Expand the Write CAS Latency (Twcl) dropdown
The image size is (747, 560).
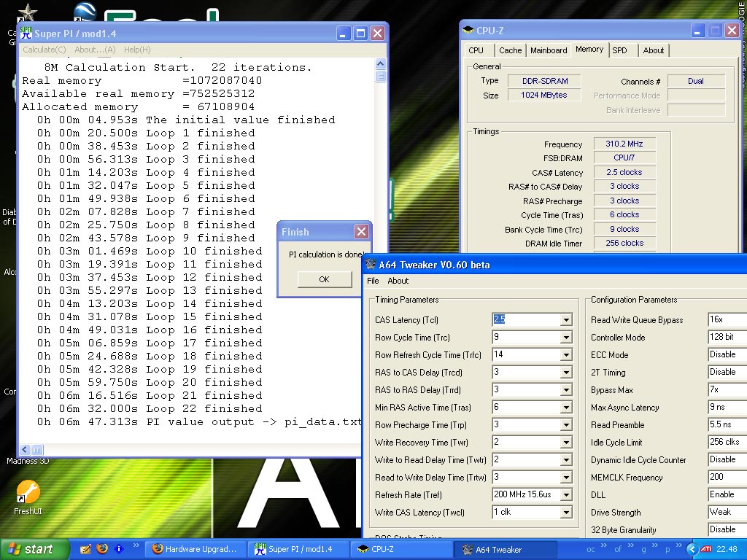(x=566, y=513)
